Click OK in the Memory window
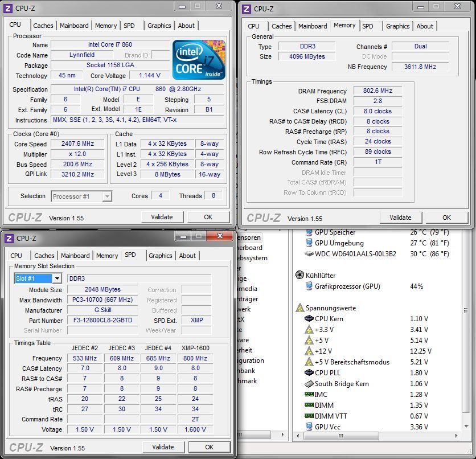The width and height of the screenshot is (476, 459). click(447, 218)
